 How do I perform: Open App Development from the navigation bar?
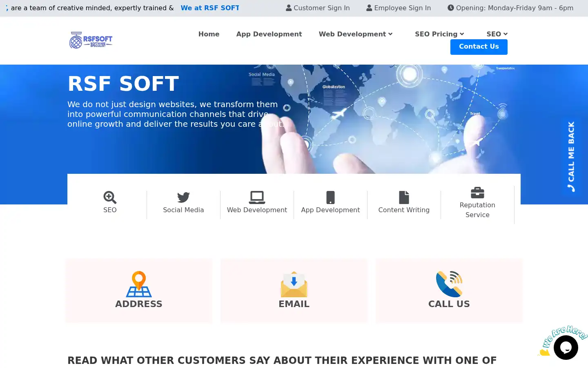269,34
